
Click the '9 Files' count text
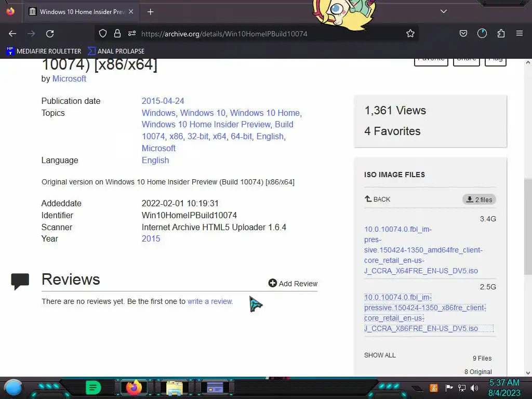[482, 358]
